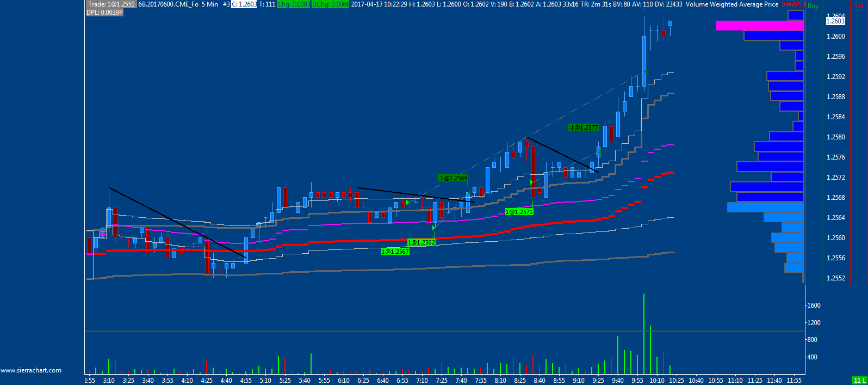The height and width of the screenshot is (385, 868).
Task: Click the TR: 2m 31s time remaining text
Action: (x=596, y=4)
